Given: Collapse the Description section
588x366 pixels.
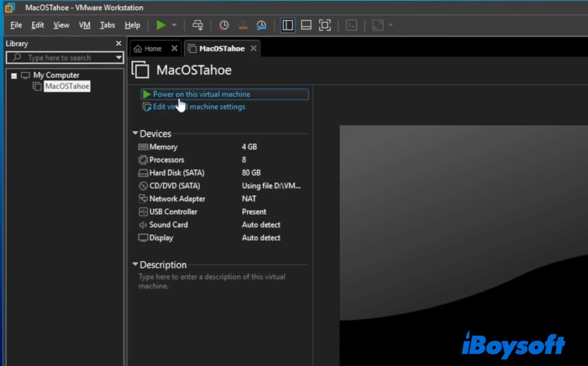Looking at the screenshot, I should pyautogui.click(x=135, y=264).
